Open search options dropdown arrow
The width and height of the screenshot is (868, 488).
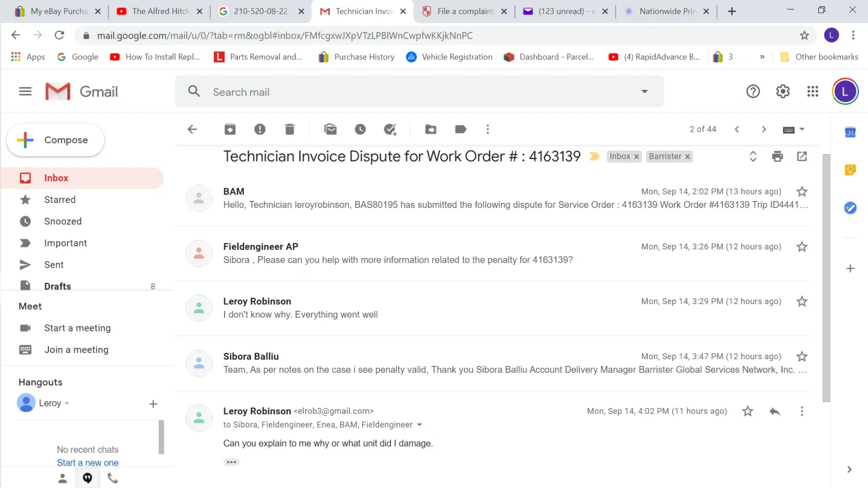click(x=644, y=92)
